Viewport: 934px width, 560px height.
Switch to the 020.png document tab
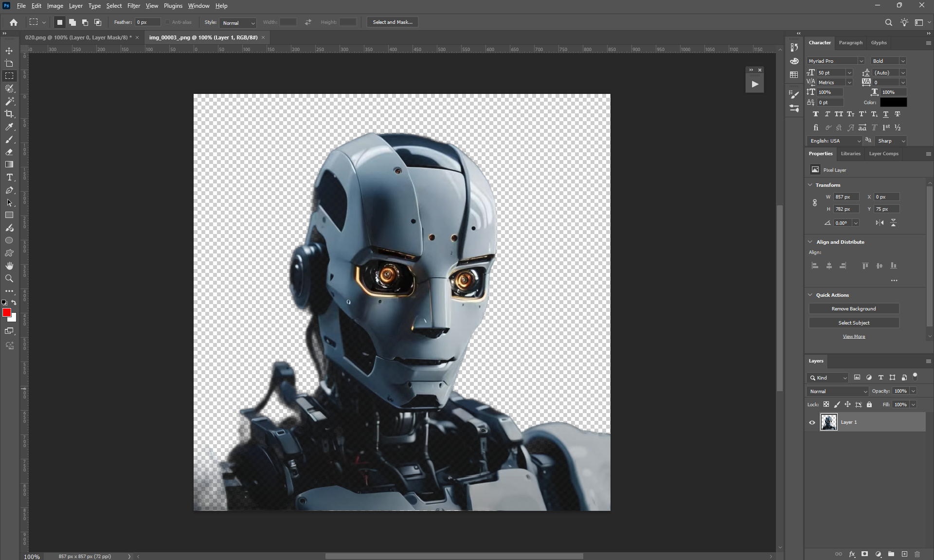[x=78, y=37]
